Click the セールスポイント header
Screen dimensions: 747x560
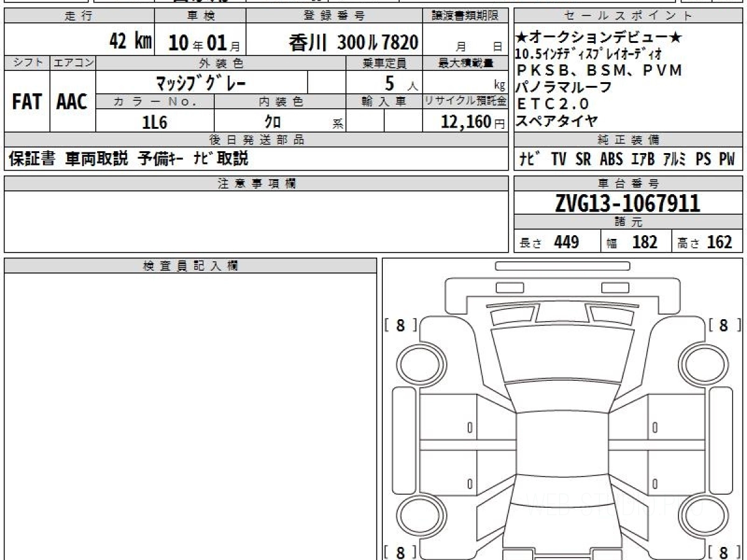(x=628, y=16)
